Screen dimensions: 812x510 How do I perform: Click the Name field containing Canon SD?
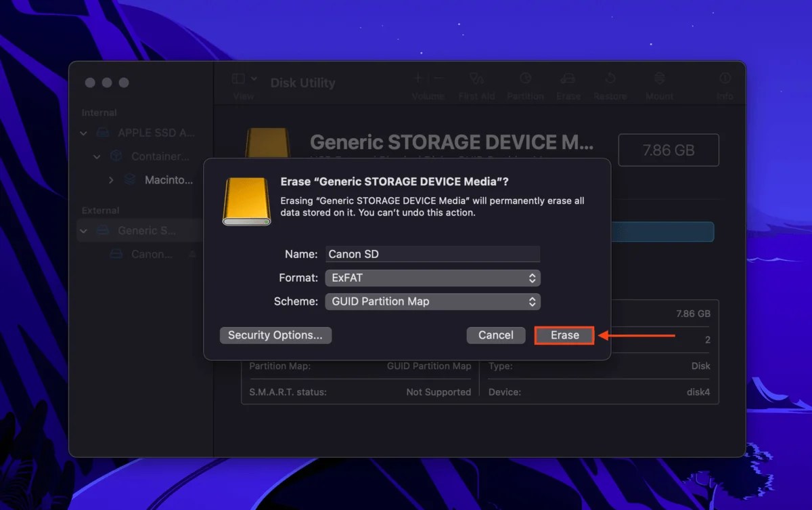432,254
